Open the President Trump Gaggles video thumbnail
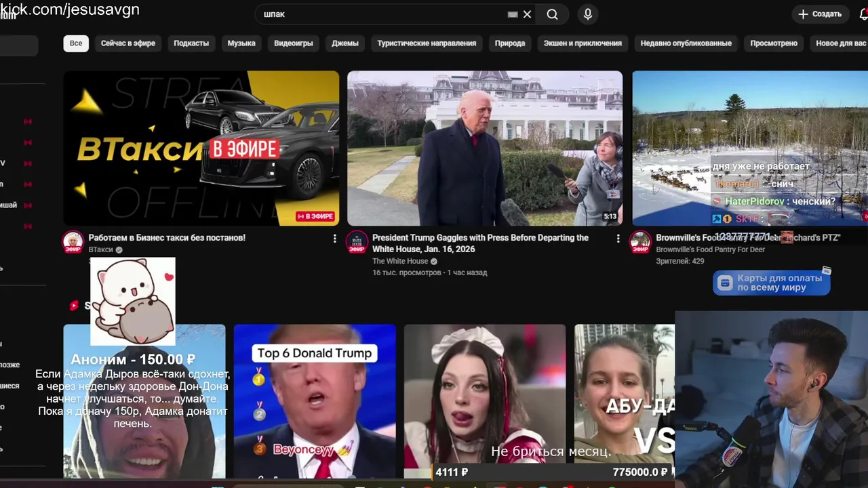Screen dimensions: 868x488 click(x=485, y=148)
